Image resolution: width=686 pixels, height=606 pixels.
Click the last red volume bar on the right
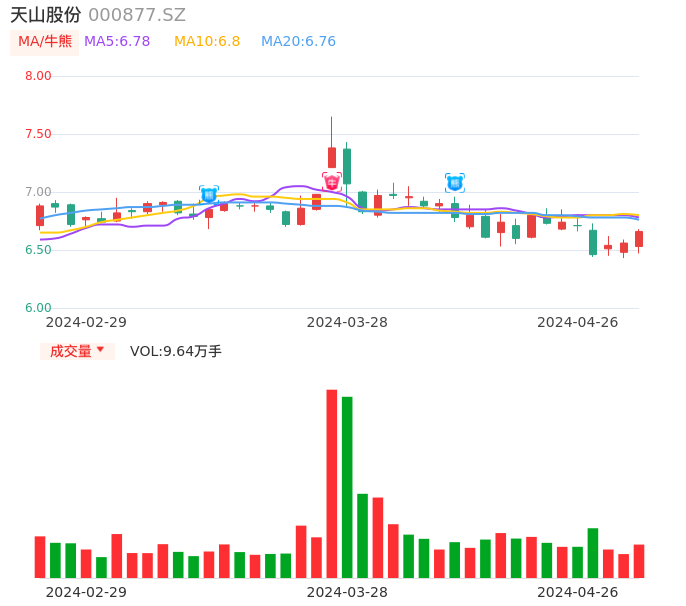639,561
